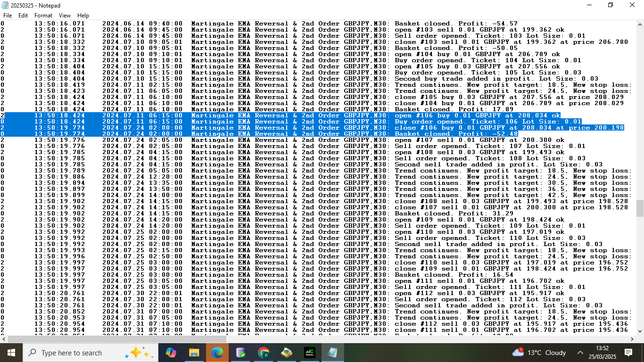Open the Windows Start menu
The height and width of the screenshot is (362, 644).
click(11, 353)
